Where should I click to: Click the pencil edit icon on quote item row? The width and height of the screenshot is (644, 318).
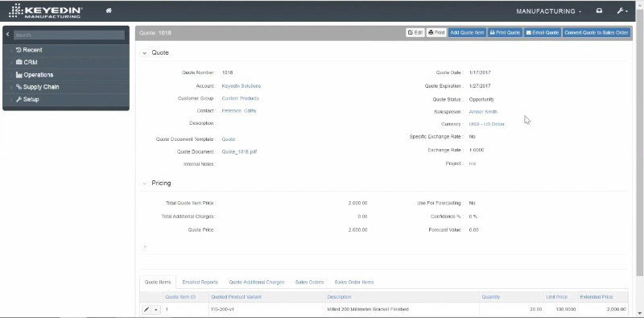click(147, 309)
